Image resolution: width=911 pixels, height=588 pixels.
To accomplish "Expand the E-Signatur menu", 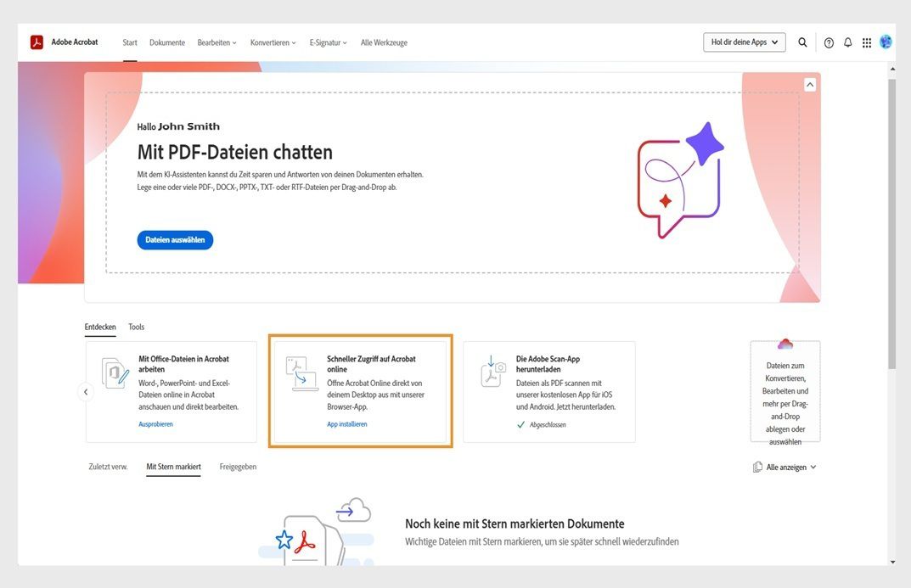I will (326, 41).
